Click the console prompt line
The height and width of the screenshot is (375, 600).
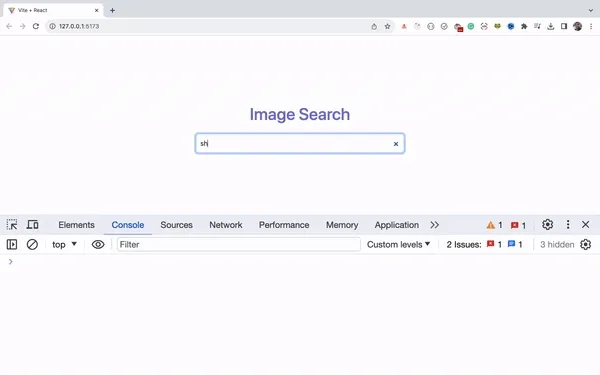point(300,262)
